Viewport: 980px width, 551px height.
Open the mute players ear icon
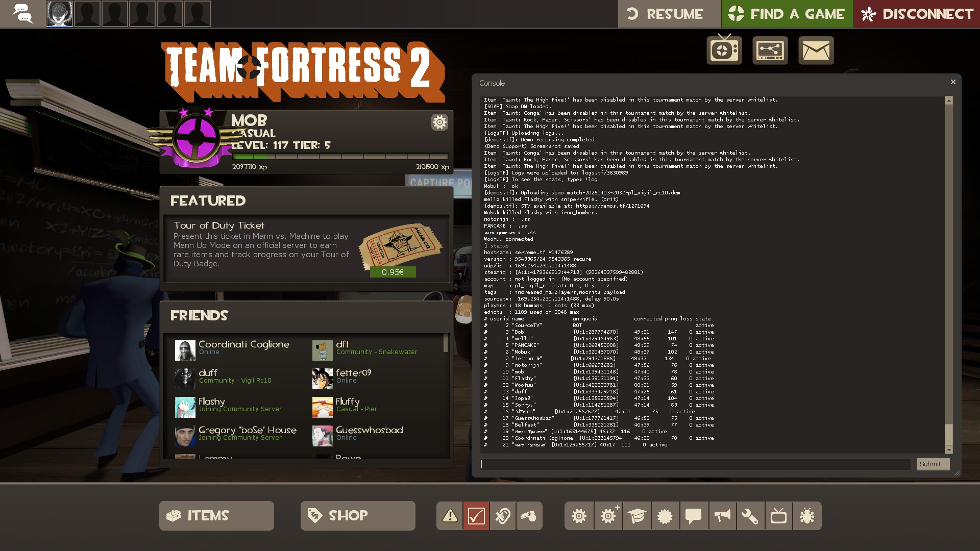pos(503,516)
